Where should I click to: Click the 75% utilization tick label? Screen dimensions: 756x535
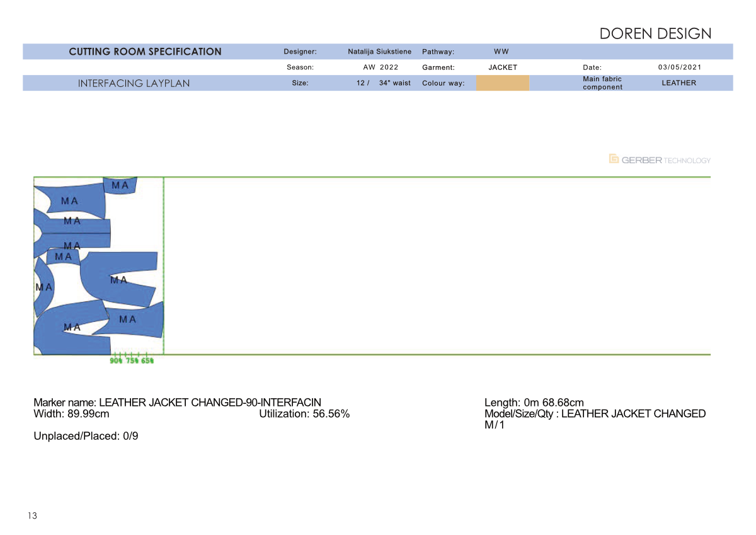[x=132, y=361]
